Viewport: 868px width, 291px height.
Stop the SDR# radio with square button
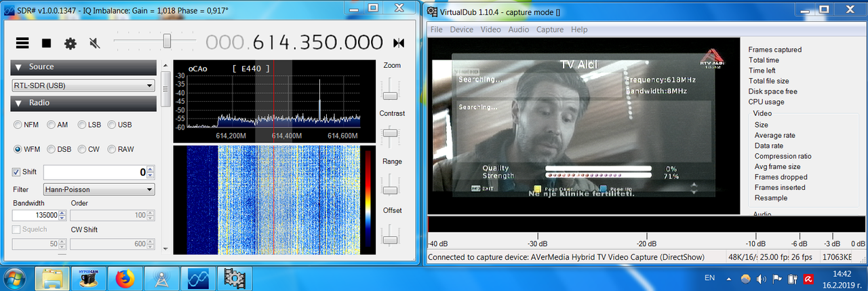click(46, 43)
